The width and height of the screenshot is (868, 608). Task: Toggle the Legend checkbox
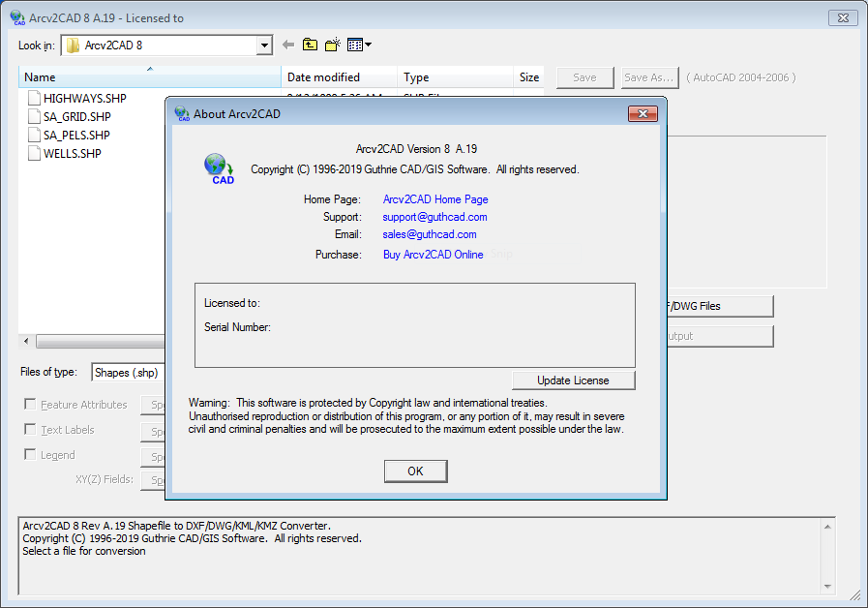pos(30,454)
